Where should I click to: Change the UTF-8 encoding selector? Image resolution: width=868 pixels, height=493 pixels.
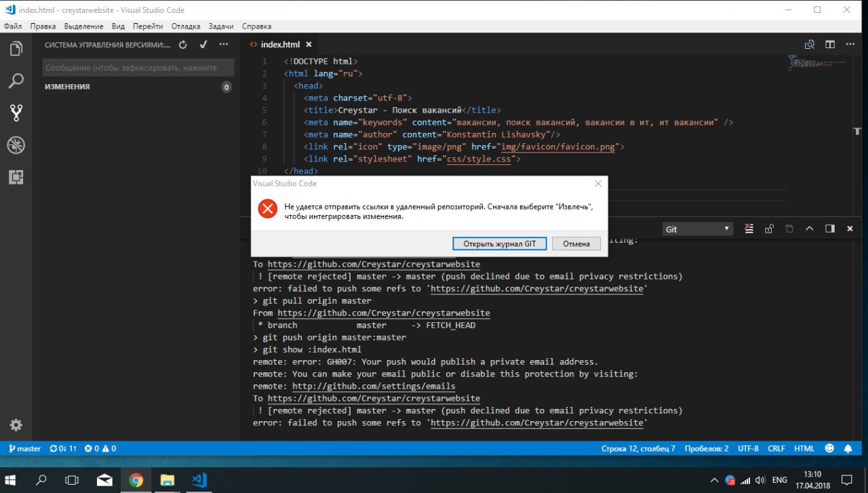click(748, 448)
